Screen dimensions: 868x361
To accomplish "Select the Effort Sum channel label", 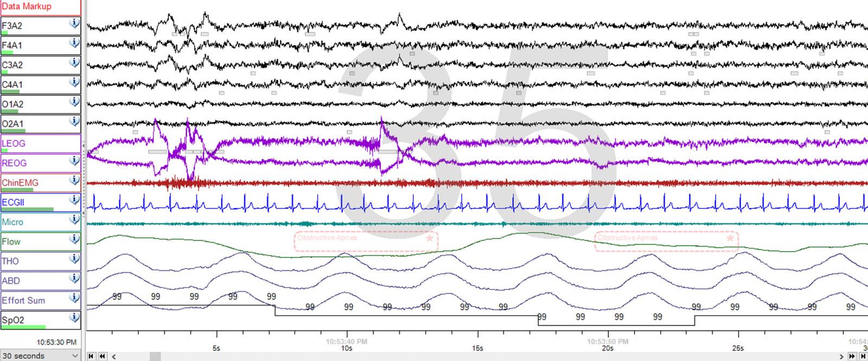I will [33, 300].
